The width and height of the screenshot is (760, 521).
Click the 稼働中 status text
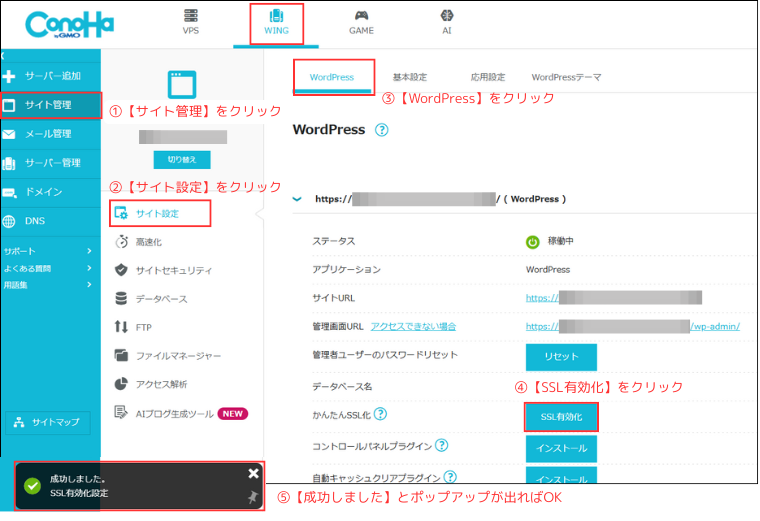[x=561, y=241]
